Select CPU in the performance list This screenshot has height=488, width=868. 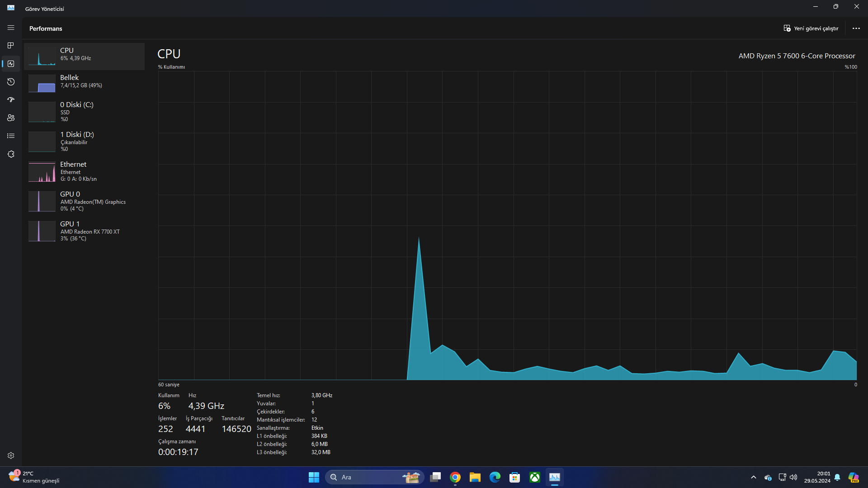click(x=84, y=56)
